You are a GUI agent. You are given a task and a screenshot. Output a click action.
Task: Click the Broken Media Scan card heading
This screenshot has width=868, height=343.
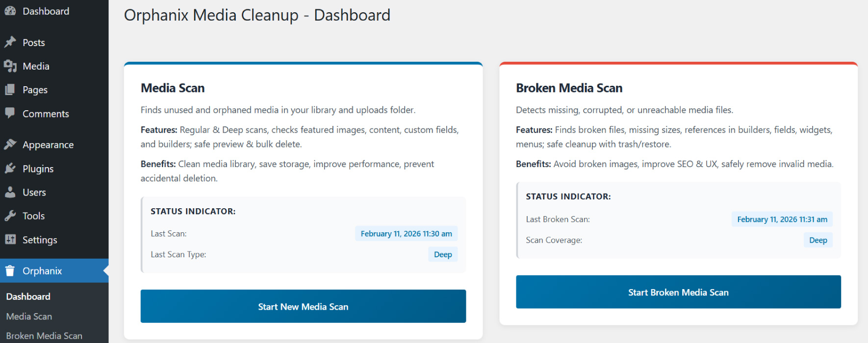pos(569,88)
